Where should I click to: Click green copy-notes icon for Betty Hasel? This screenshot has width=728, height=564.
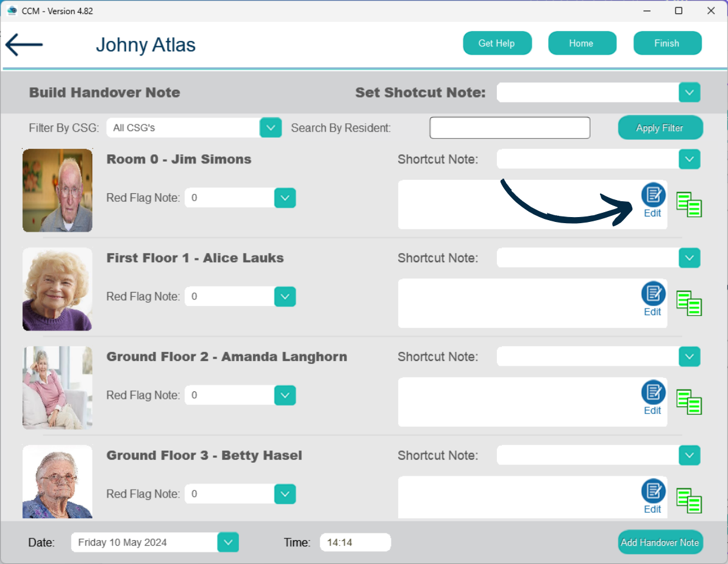(689, 501)
